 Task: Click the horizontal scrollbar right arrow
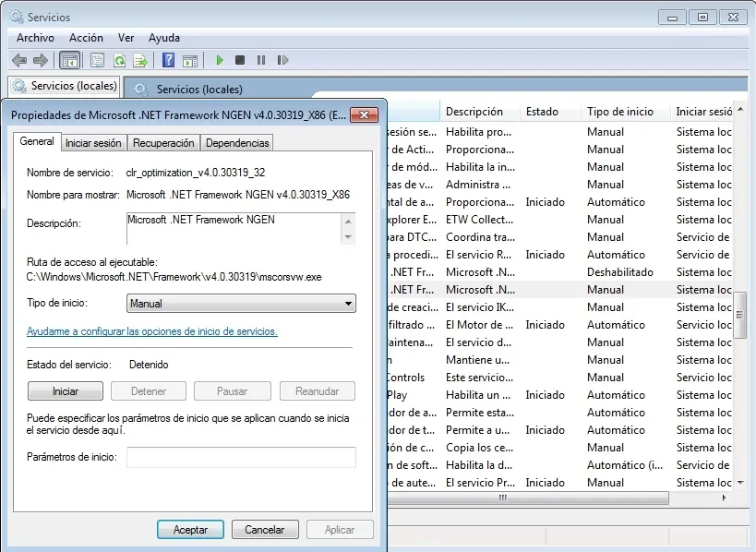pos(724,498)
